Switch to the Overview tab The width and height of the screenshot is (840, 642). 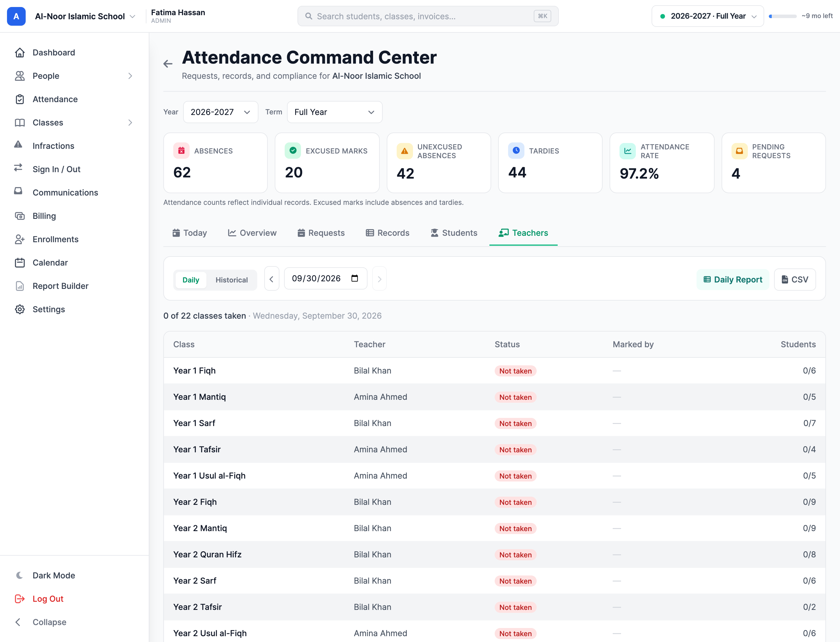(x=252, y=233)
